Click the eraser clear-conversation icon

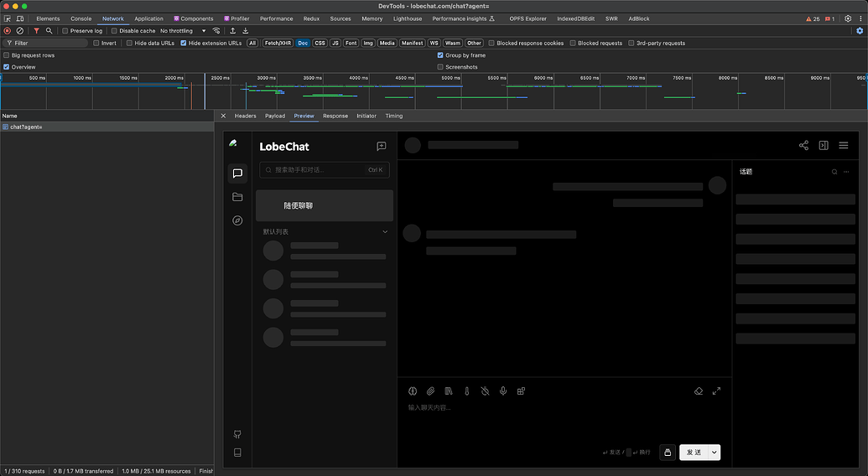pos(699,391)
